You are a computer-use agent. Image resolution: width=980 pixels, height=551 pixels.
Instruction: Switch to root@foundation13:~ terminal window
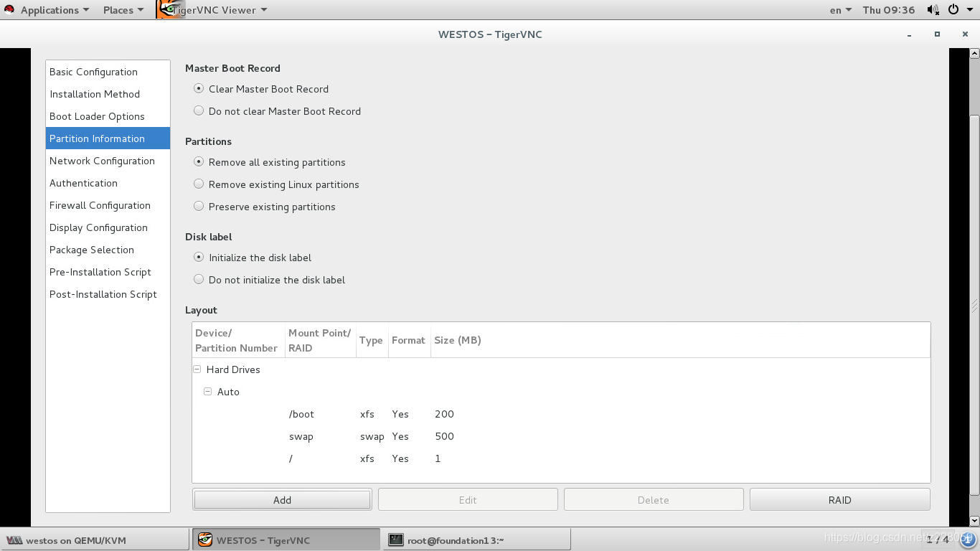[478, 540]
